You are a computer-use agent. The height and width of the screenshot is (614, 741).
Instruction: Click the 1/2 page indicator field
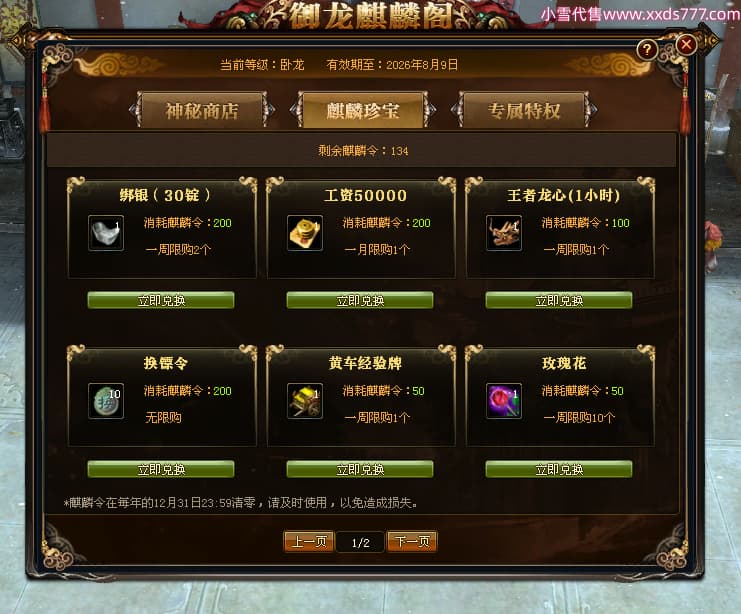361,543
